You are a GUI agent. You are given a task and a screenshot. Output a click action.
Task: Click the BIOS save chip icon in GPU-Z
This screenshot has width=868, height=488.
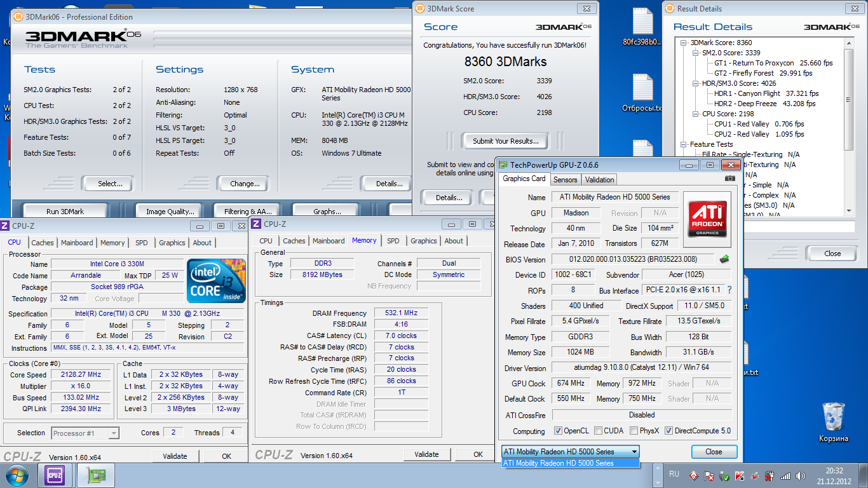[x=724, y=259]
